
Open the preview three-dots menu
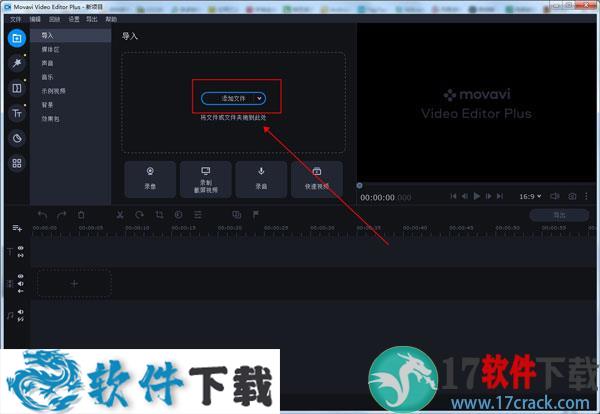click(586, 196)
